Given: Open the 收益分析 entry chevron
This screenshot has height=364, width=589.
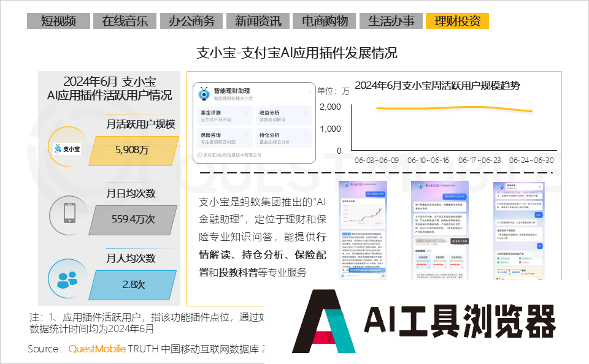Looking at the screenshot, I should point(306,113).
